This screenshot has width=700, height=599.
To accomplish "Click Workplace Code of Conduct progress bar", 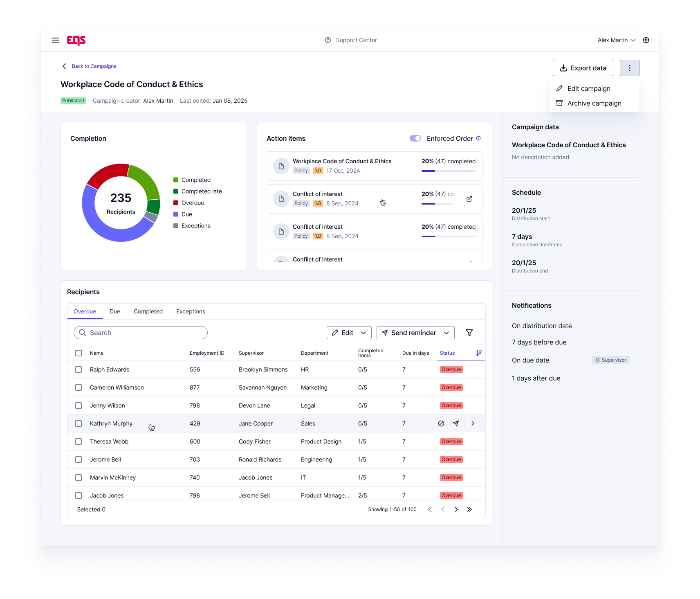I will [449, 171].
